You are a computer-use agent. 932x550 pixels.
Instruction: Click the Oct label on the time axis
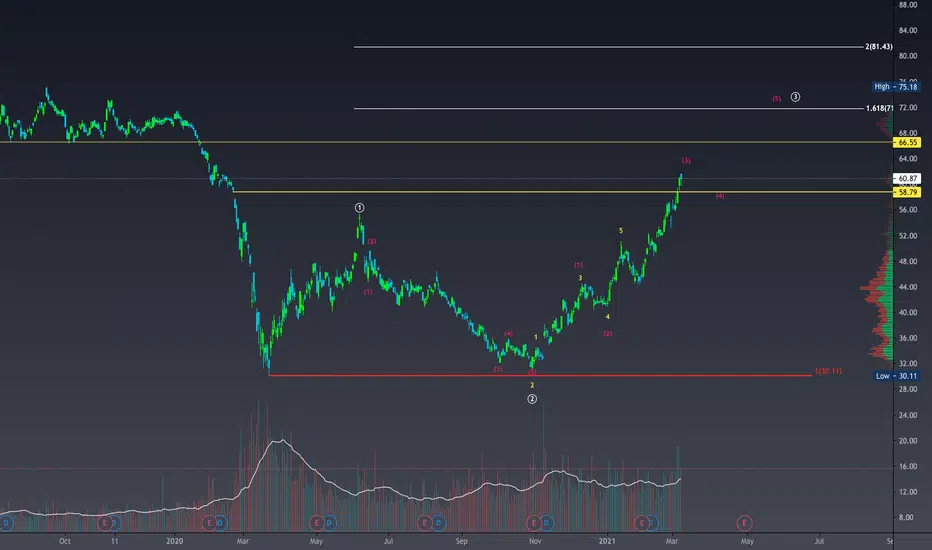[65, 541]
